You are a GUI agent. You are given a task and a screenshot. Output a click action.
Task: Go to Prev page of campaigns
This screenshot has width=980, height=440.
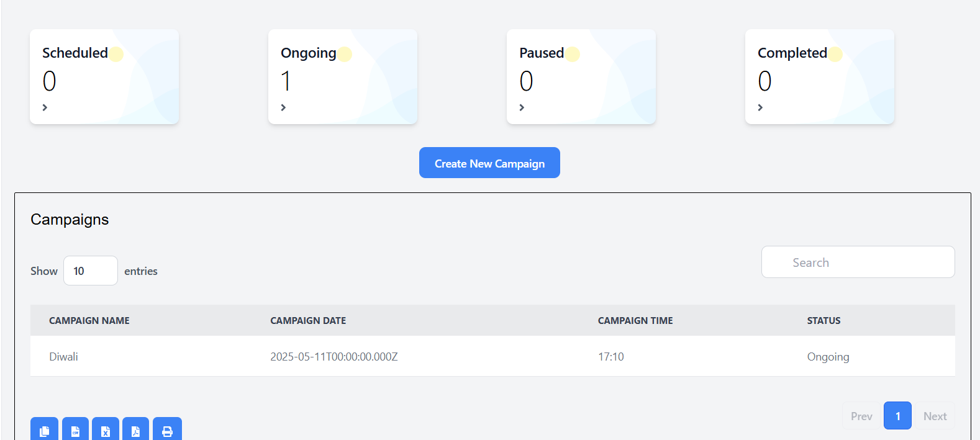coord(861,416)
